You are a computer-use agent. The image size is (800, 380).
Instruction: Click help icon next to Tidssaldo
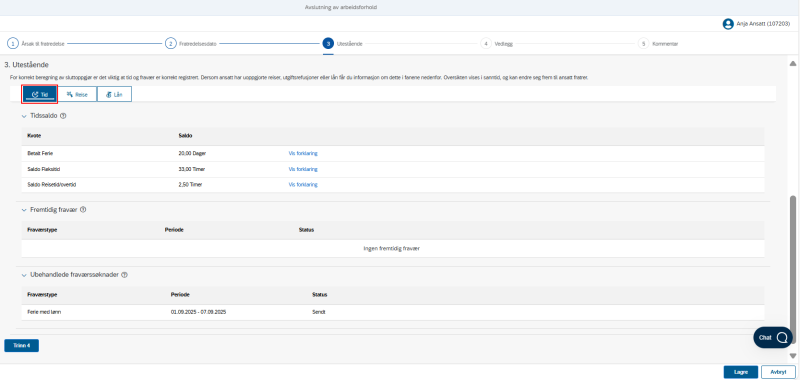click(63, 116)
